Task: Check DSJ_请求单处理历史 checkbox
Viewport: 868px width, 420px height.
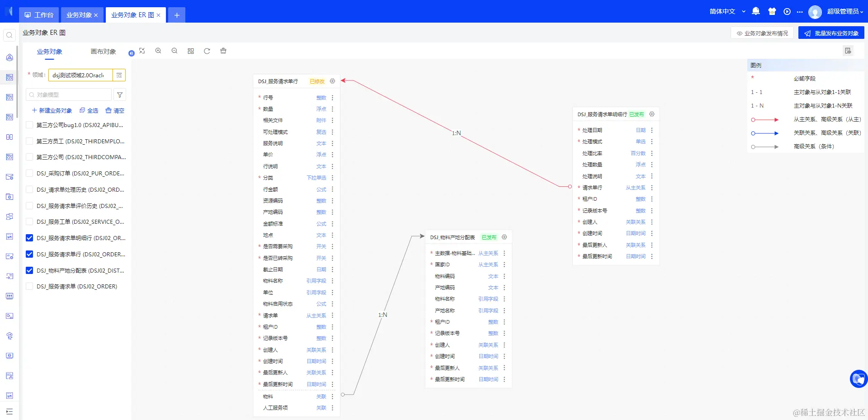Action: click(29, 189)
